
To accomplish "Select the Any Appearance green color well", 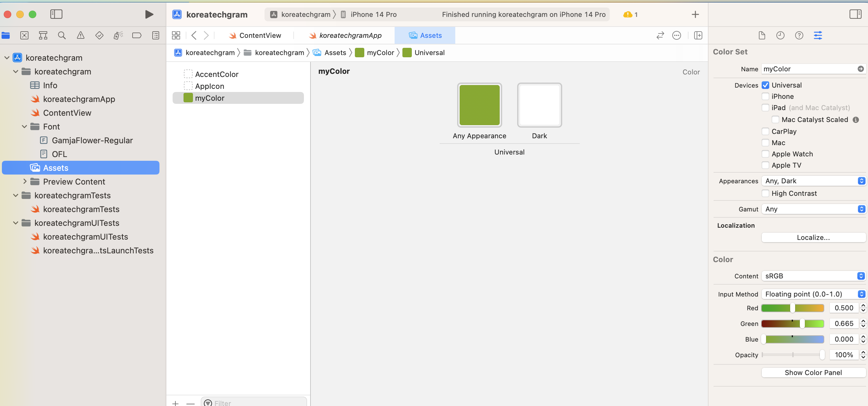I will (479, 105).
